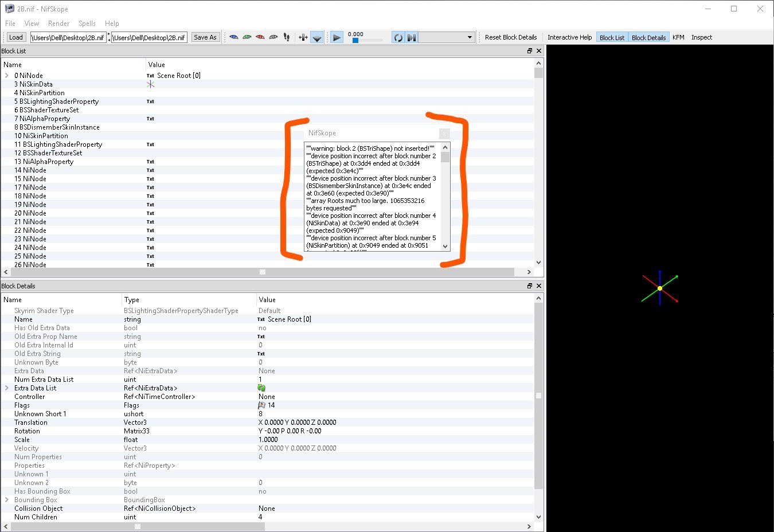Click the blue eye view icon
774x532 pixels.
(233, 37)
